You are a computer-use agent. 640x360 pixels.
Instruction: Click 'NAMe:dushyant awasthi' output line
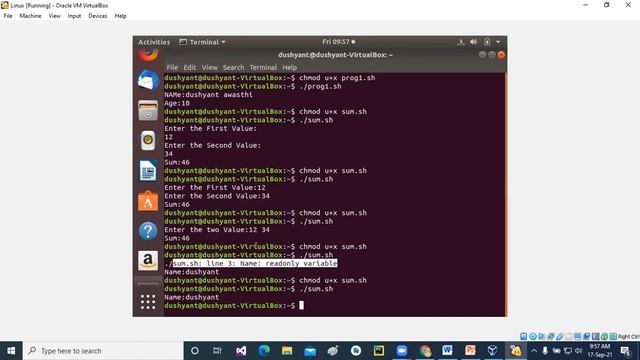[208, 95]
